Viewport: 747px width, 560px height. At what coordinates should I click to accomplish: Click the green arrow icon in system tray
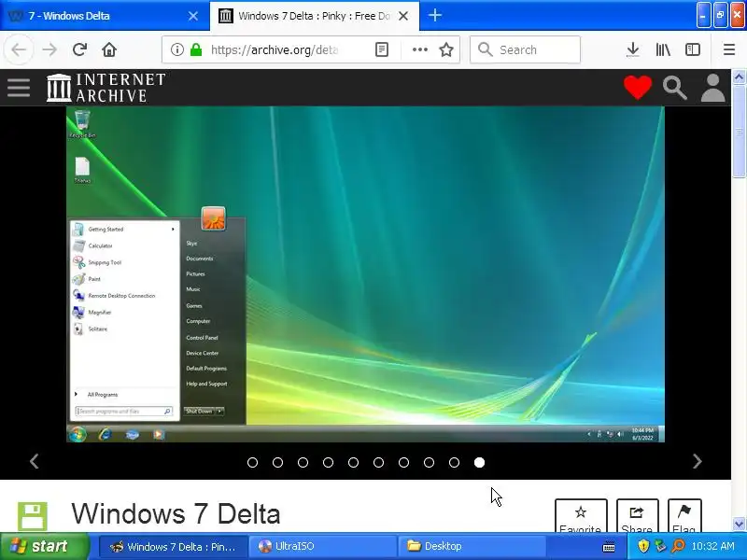[660, 546]
